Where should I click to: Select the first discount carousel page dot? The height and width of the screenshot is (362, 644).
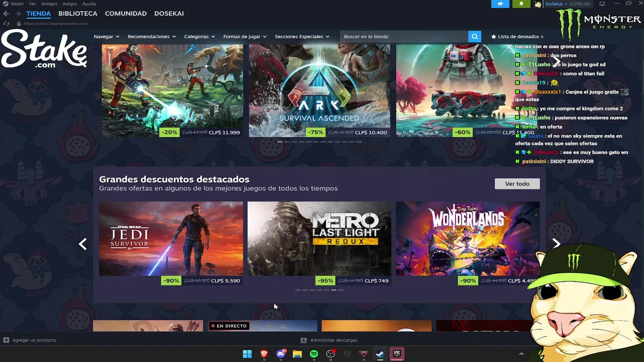click(298, 290)
